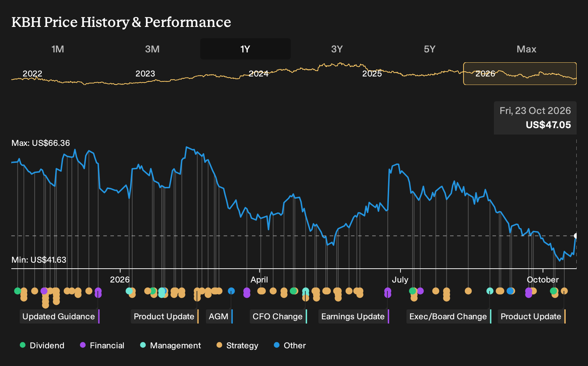Screen dimensions: 588x366
Task: Click the blue Other event dot above AGM
Action: (231, 291)
